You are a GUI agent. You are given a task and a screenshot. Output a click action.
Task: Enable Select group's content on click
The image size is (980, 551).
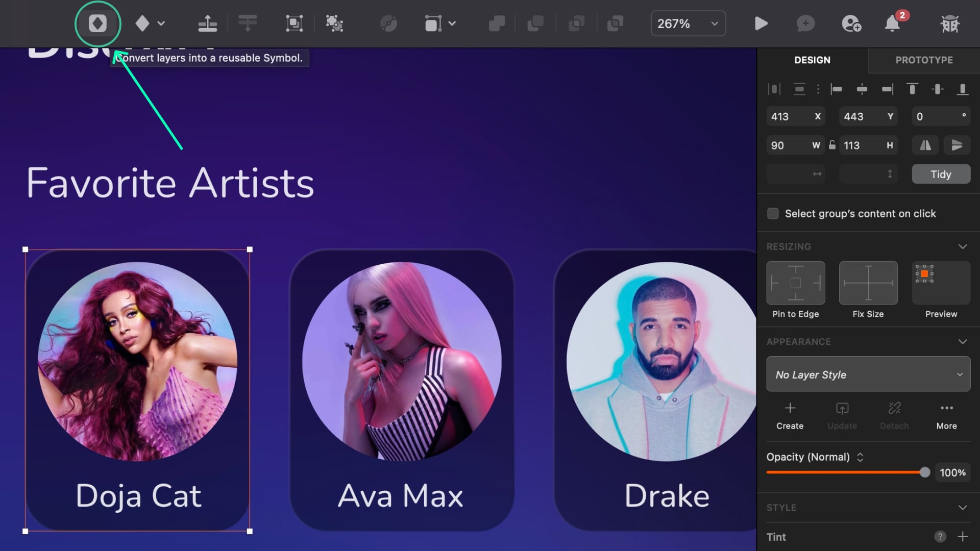(773, 213)
